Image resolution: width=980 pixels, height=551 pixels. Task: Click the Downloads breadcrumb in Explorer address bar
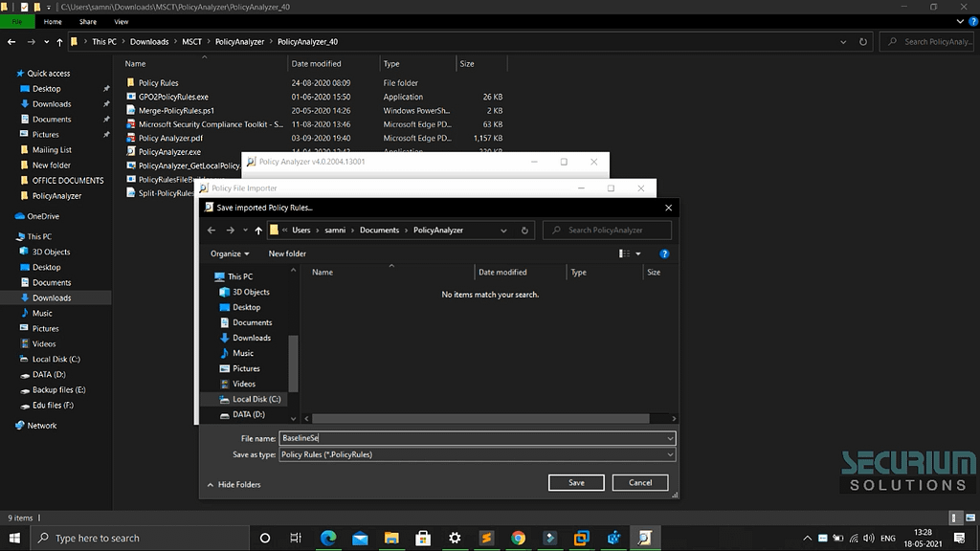pyautogui.click(x=149, y=42)
